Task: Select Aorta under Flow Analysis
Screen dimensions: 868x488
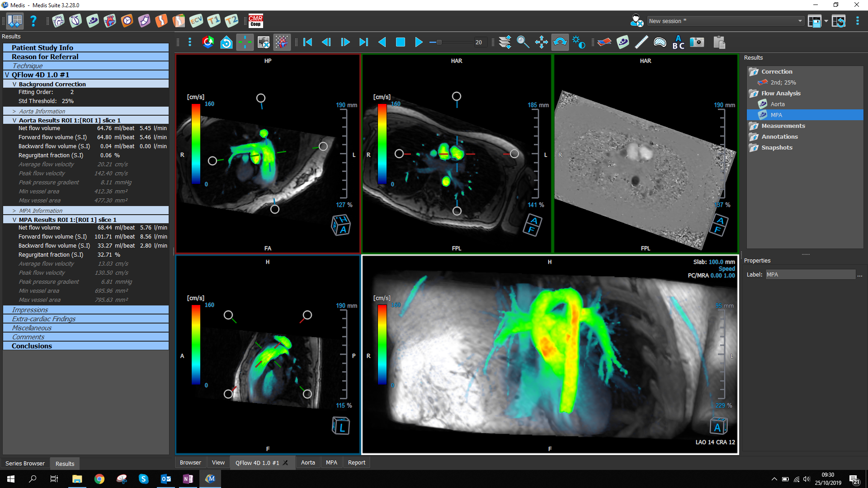Action: point(777,104)
